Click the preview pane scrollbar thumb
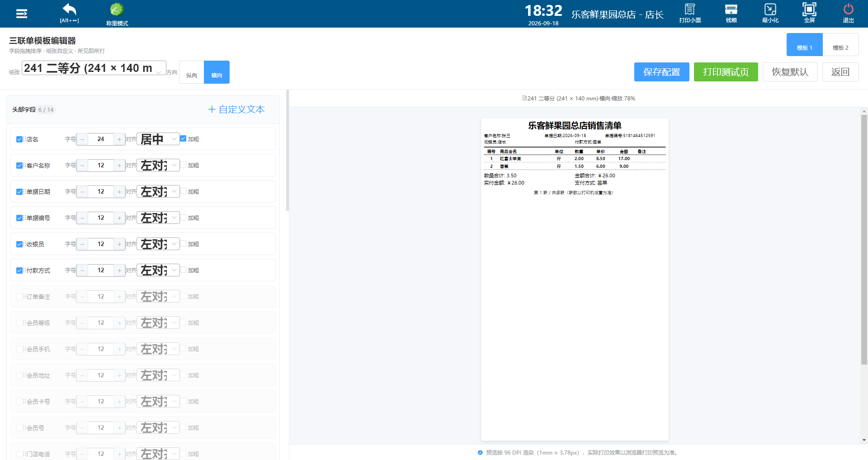 [x=864, y=240]
